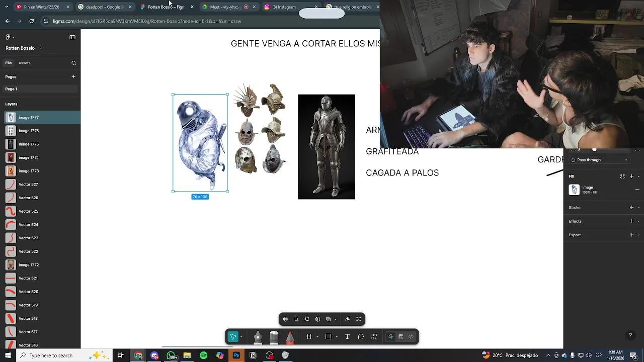Toggle Dev Mode at toolbar right
The height and width of the screenshot is (362, 644).
(411, 336)
